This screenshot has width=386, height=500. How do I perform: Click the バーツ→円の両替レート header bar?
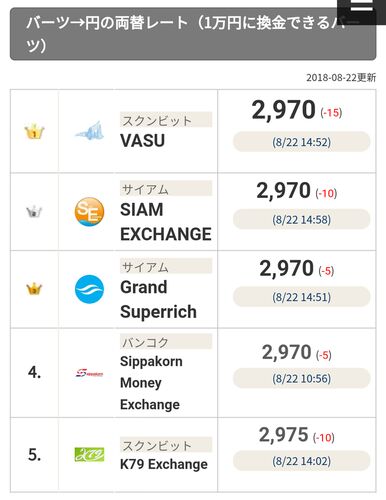(x=193, y=34)
